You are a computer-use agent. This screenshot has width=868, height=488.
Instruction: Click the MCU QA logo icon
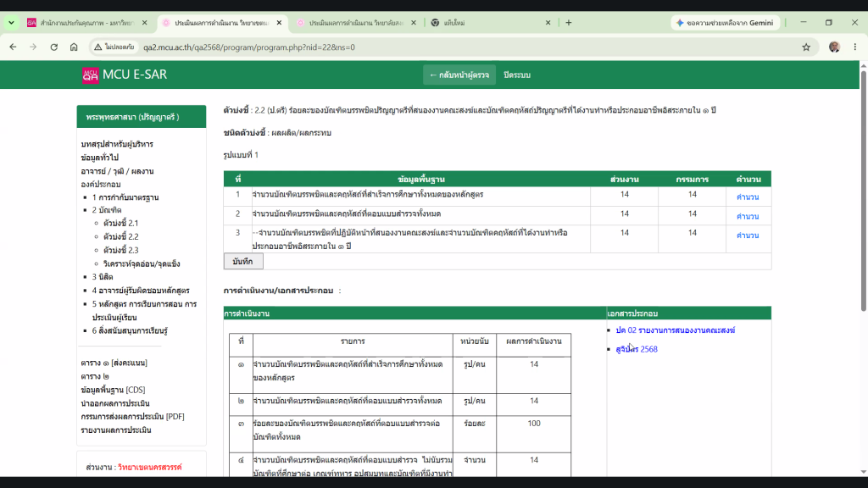tap(90, 75)
